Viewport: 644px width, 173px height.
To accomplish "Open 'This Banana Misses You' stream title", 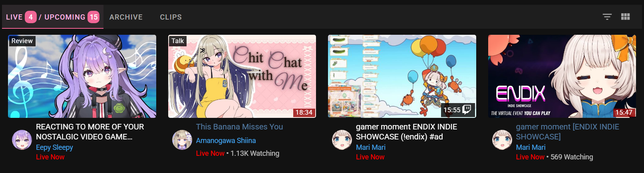I will pos(239,127).
